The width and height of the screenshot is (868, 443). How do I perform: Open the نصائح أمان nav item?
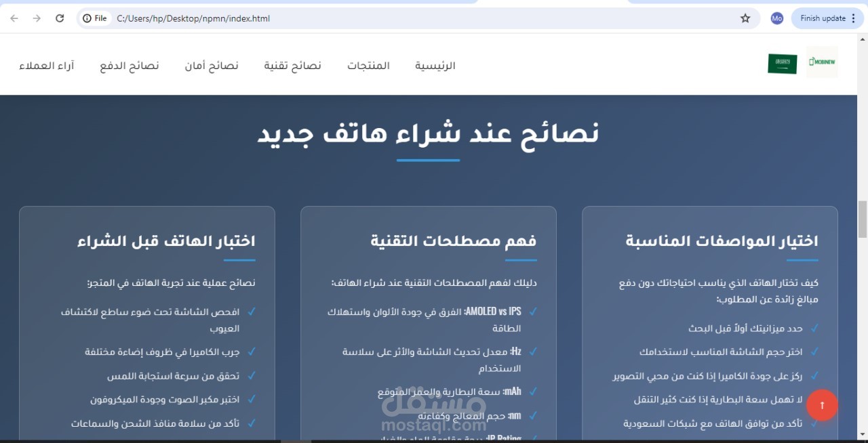point(212,66)
